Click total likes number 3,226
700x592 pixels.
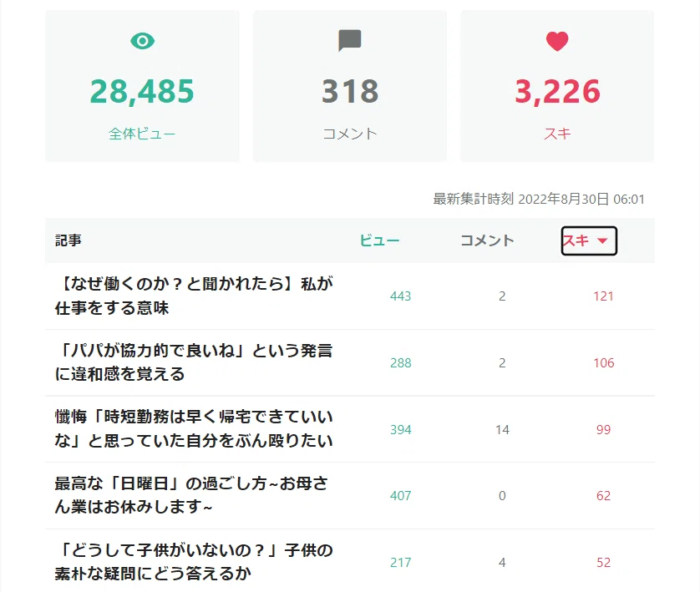[557, 92]
